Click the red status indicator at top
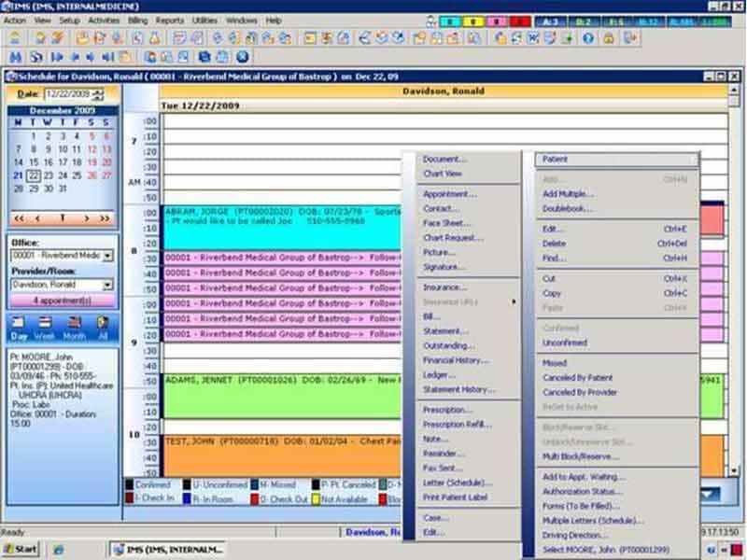Screen dimensions: 747x560 point(520,21)
